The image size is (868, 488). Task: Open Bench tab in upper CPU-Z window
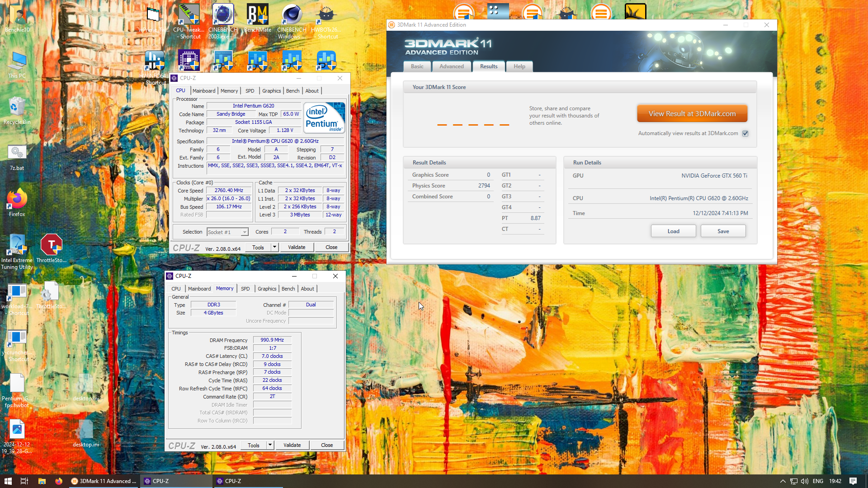(x=292, y=91)
